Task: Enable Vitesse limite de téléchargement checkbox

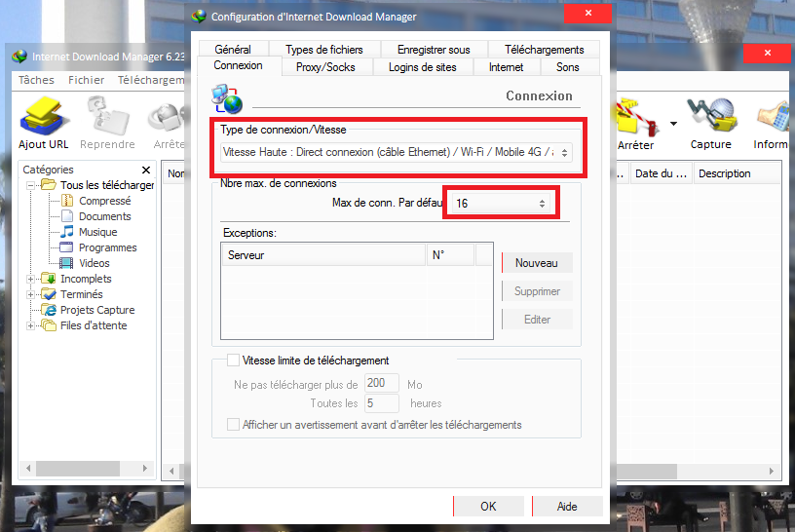Action: (x=233, y=361)
